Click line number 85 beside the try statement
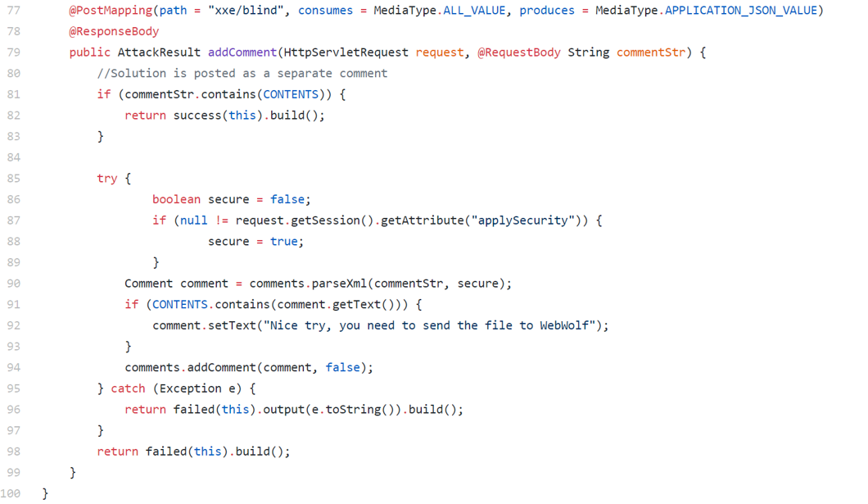 [14, 178]
